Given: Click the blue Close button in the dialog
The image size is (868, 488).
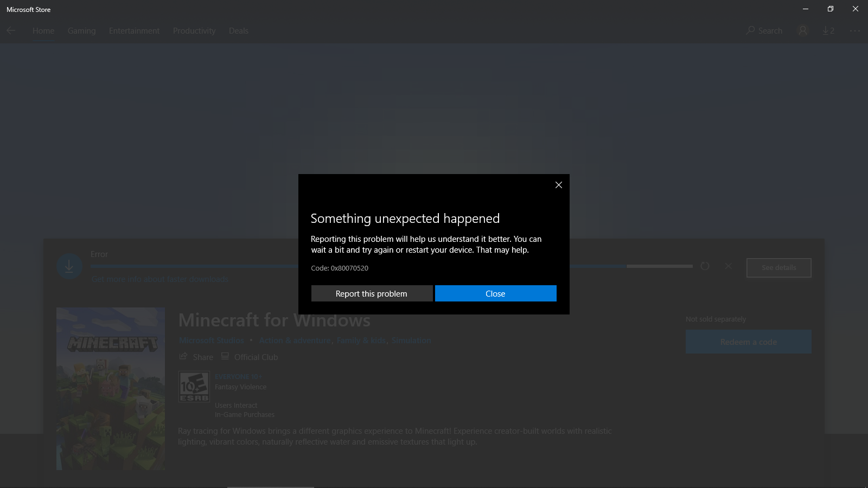Looking at the screenshot, I should click(x=495, y=293).
